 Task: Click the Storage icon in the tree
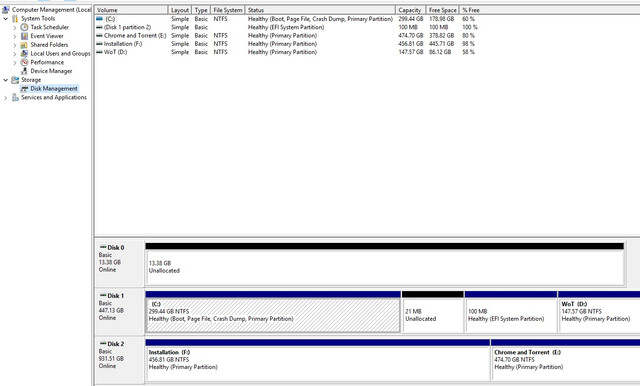pyautogui.click(x=15, y=80)
